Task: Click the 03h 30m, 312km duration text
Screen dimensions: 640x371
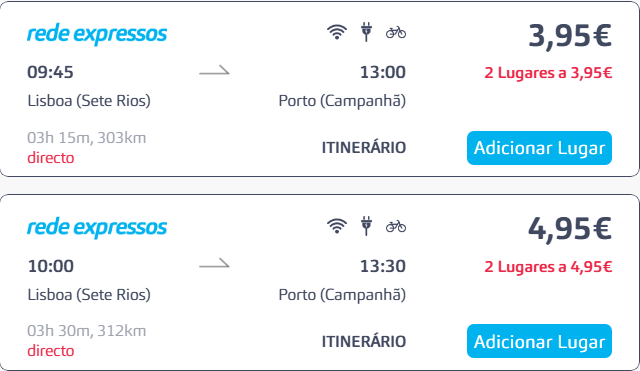Action: pyautogui.click(x=87, y=331)
